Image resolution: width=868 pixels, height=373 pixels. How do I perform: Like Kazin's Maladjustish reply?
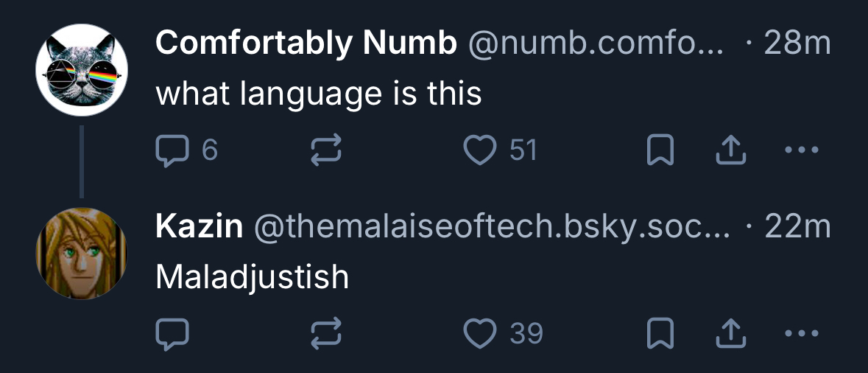(480, 334)
